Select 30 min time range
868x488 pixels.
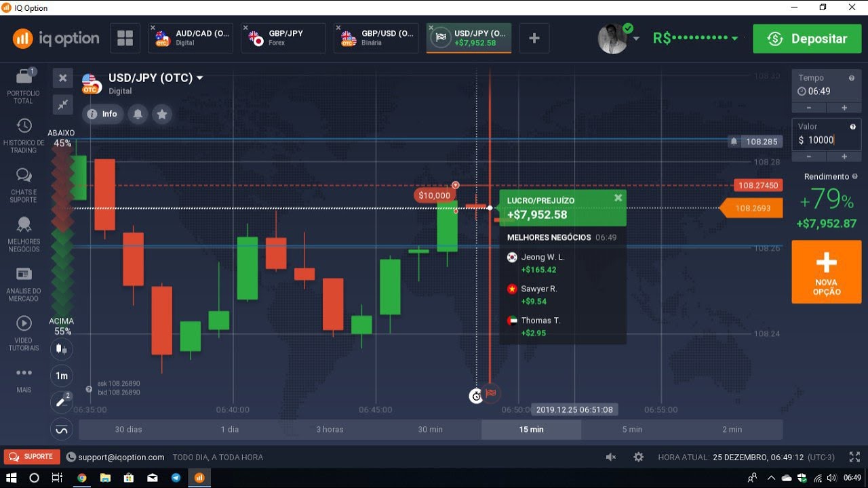coord(431,429)
